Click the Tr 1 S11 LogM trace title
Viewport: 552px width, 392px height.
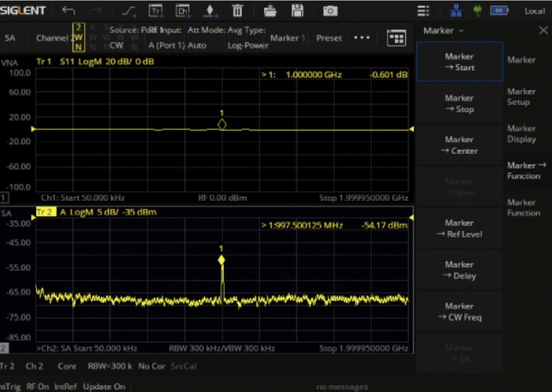(95, 62)
